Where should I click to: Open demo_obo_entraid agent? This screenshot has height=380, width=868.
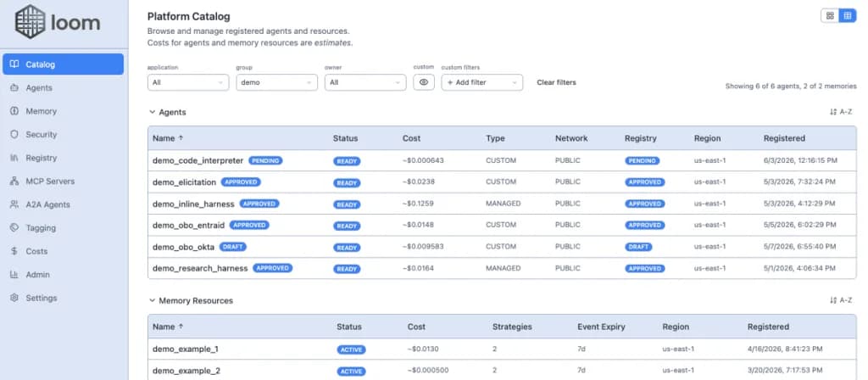189,226
